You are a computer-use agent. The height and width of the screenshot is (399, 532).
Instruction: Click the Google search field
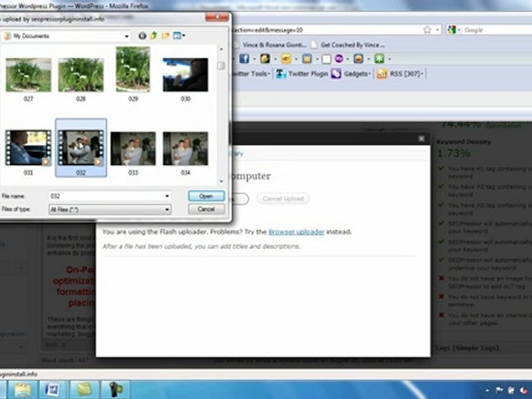(x=497, y=30)
